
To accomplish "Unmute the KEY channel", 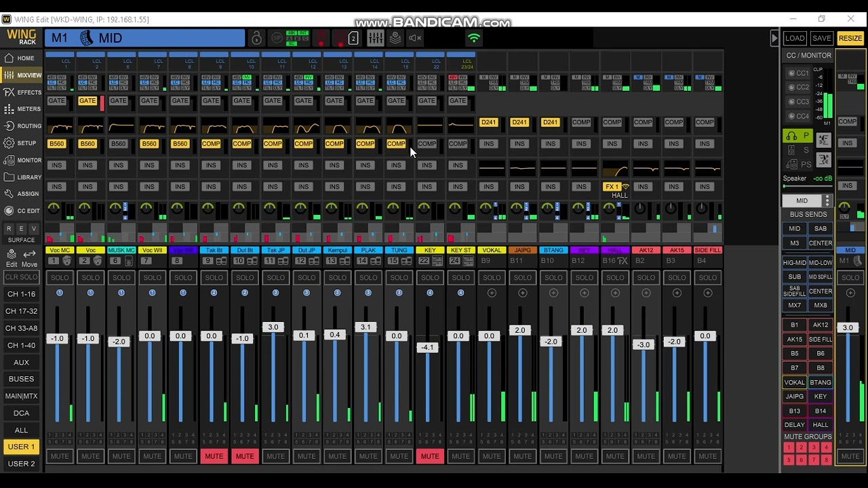I will pos(430,456).
